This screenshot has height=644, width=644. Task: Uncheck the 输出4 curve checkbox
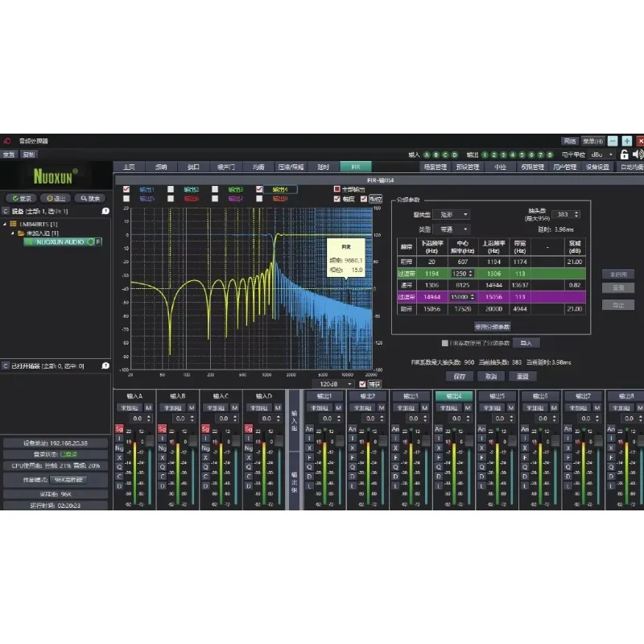point(259,189)
